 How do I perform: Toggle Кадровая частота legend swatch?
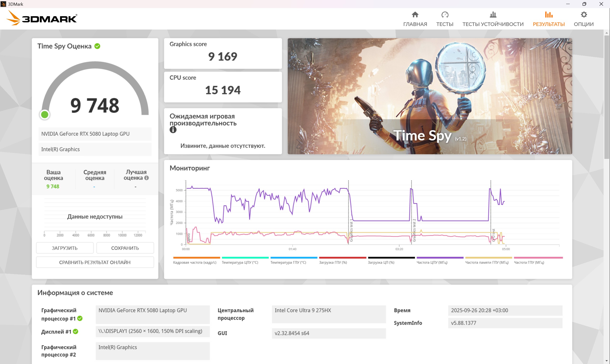point(197,258)
